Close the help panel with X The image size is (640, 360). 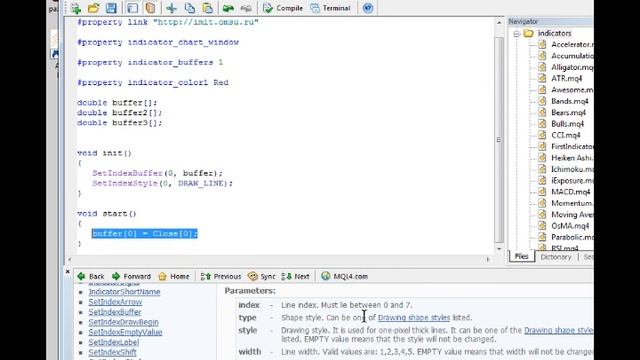[x=68, y=271]
